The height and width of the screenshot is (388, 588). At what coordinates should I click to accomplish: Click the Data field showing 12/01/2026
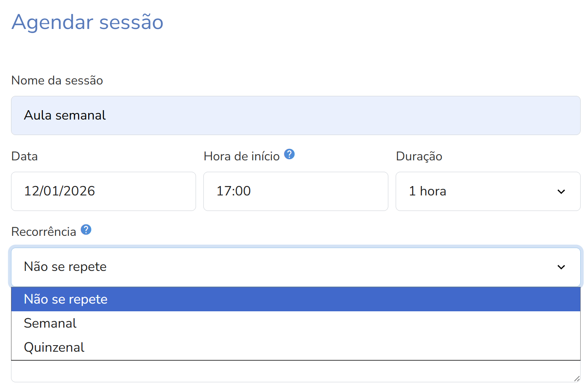(103, 191)
